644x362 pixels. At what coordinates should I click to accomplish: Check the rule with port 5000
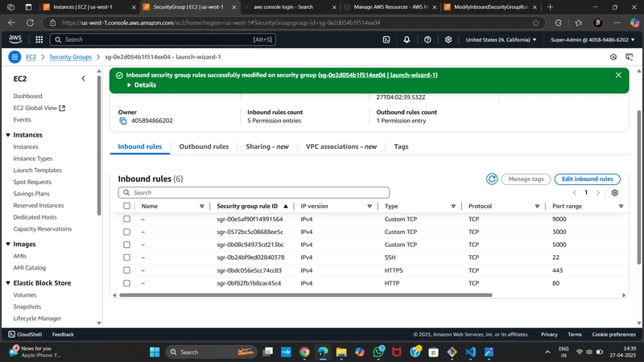pos(126,245)
